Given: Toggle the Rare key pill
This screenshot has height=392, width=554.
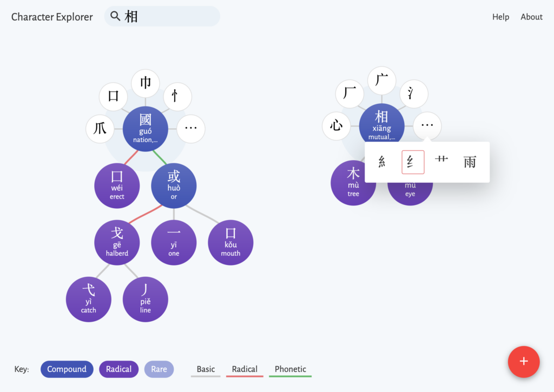Looking at the screenshot, I should click(x=159, y=369).
